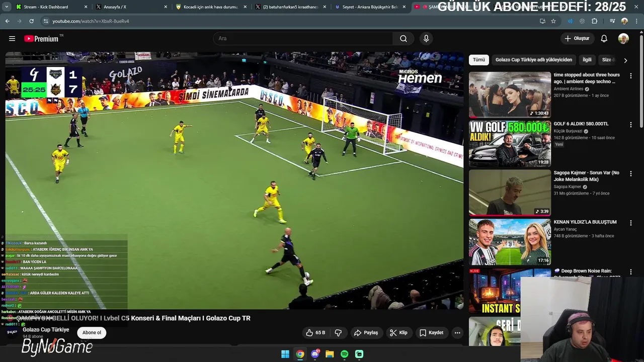Viewport: 644px width, 362px height.
Task: Open Discord from the taskbar
Action: pos(315,354)
